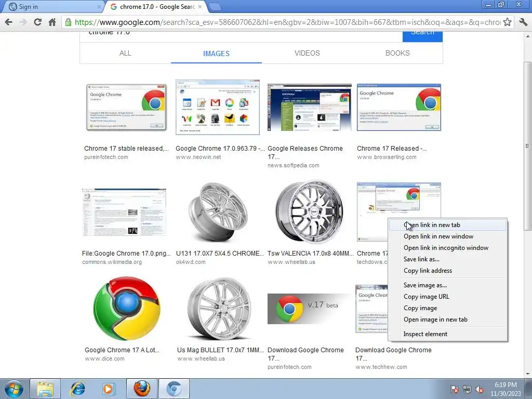This screenshot has height=399, width=532.
Task: Click the ok4wd.com source link
Action: [191, 262]
